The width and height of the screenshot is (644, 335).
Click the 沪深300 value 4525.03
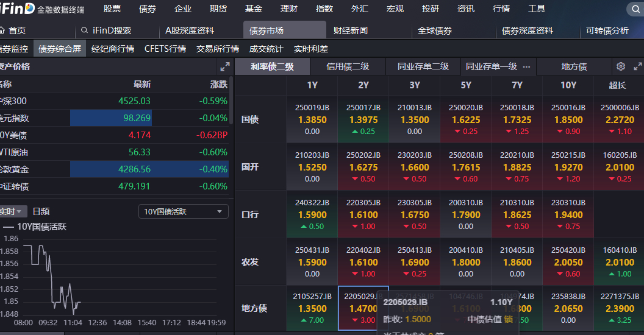[134, 101]
